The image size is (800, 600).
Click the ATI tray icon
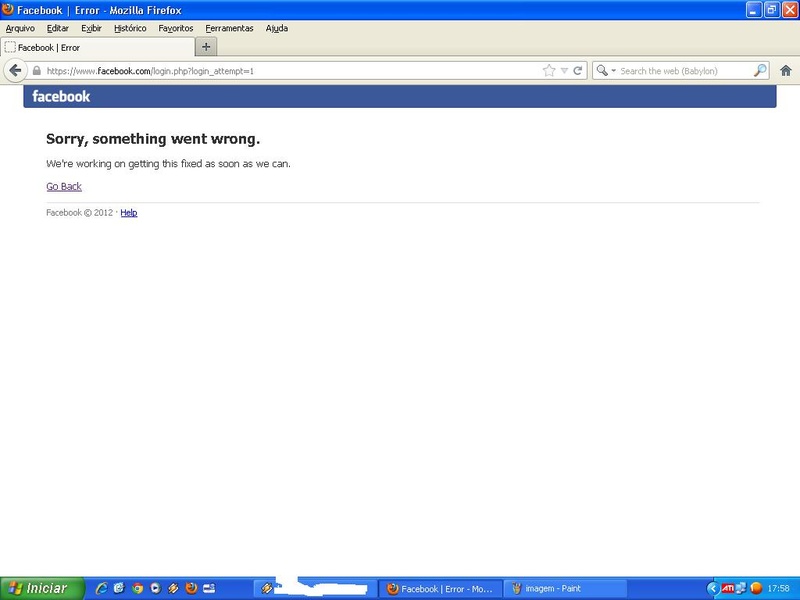coord(728,589)
